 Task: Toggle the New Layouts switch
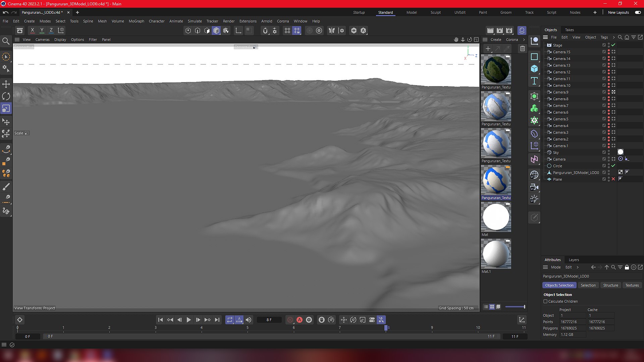point(638,12)
